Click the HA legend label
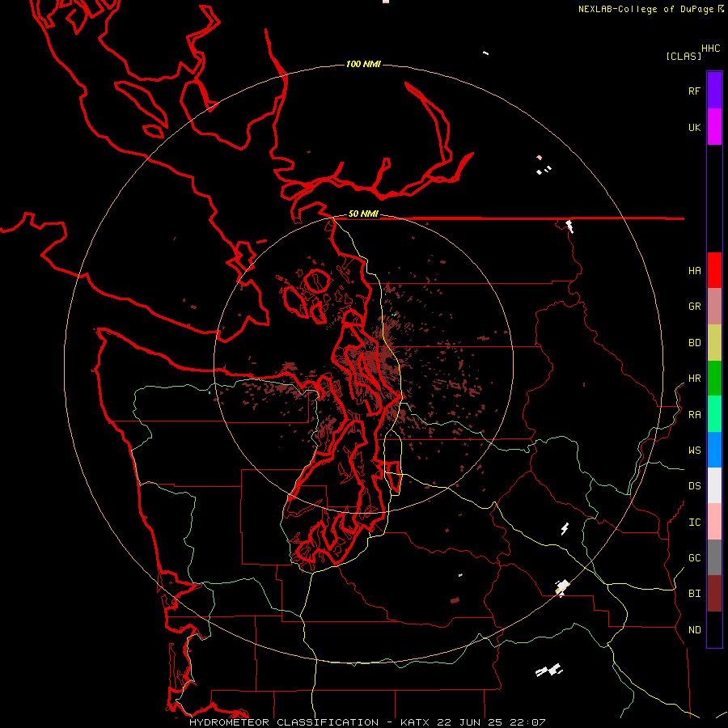This screenshot has width=728, height=728. point(695,270)
